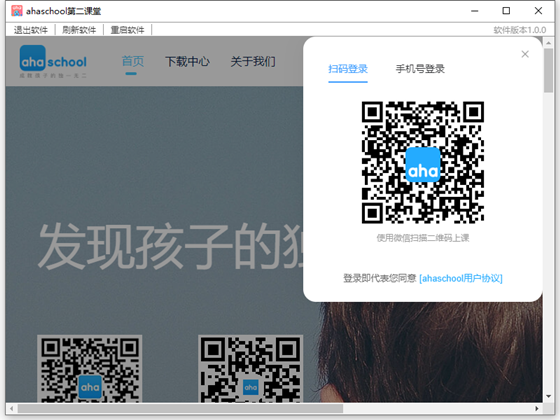Click 退出软件 in the menu bar

[31, 30]
